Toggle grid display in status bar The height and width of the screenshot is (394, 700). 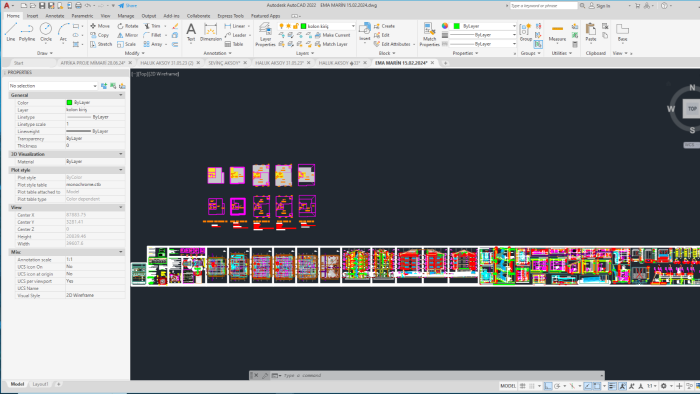pos(522,386)
